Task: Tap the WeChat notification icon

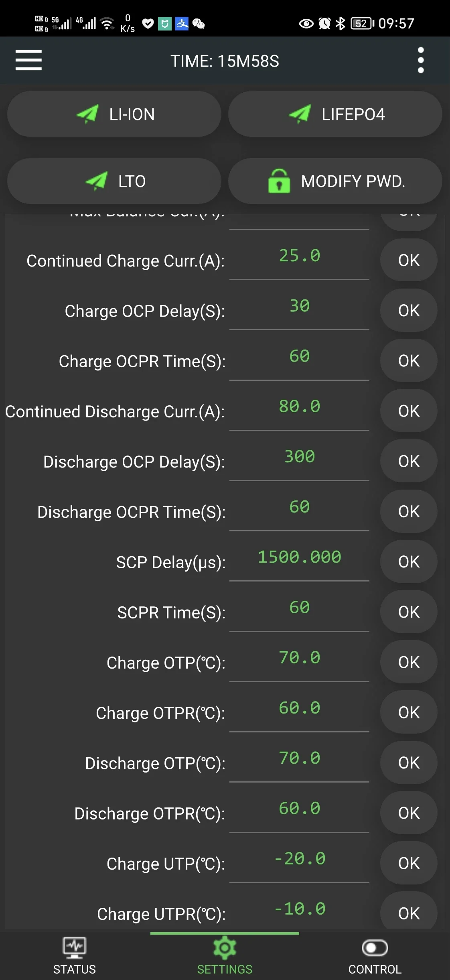Action: (199, 24)
